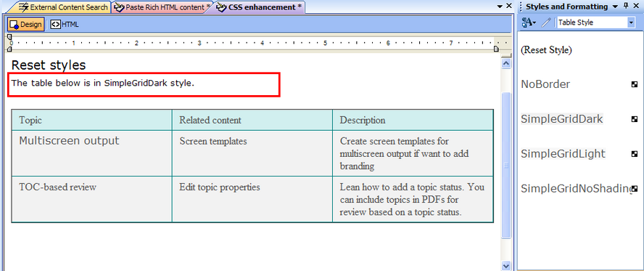Open the Paste Rich HTML content tab
This screenshot has width=644, height=271.
point(162,7)
